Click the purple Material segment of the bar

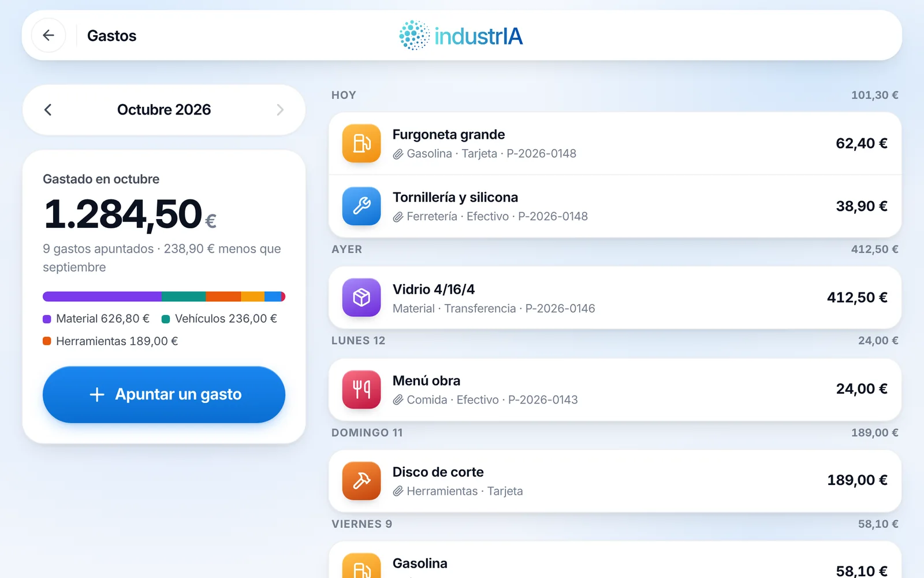pos(102,297)
